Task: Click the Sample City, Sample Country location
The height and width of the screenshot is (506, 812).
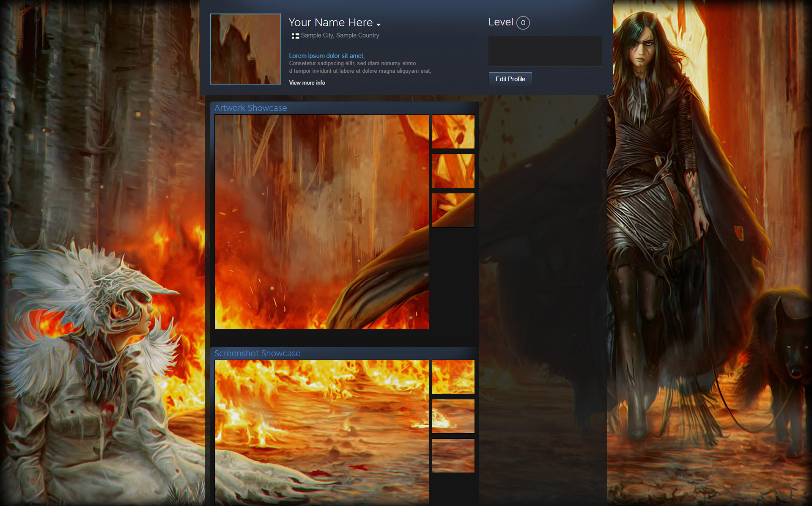Action: point(340,36)
